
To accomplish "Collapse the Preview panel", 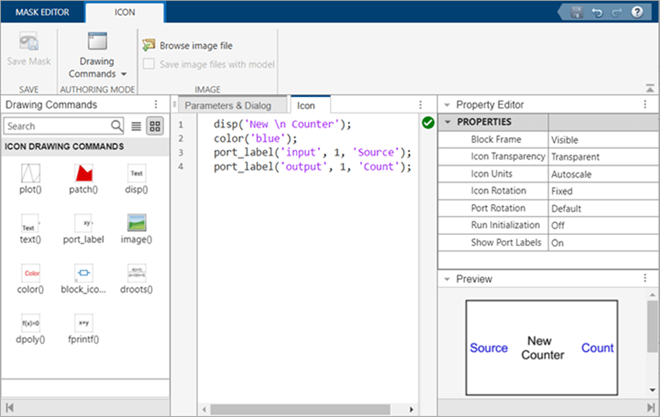I will pos(446,279).
